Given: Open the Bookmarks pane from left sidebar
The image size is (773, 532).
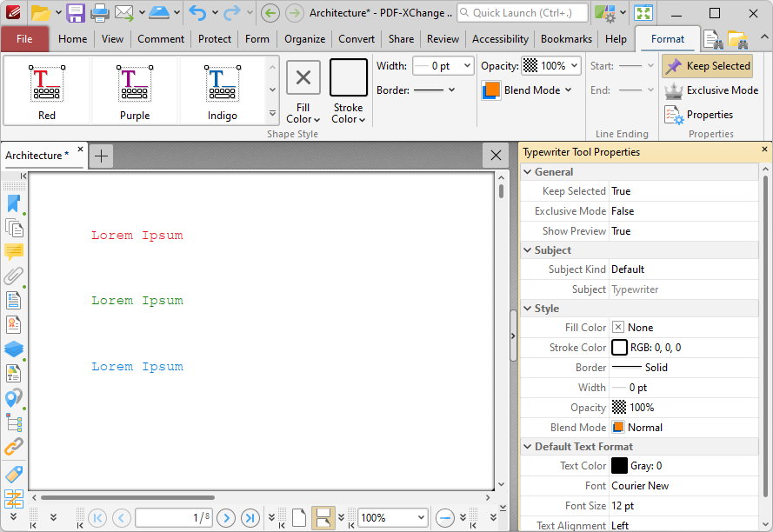Looking at the screenshot, I should coord(14,203).
